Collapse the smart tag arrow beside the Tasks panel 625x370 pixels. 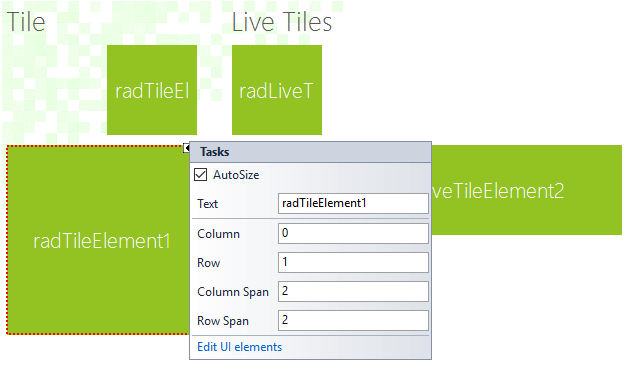coord(187,148)
